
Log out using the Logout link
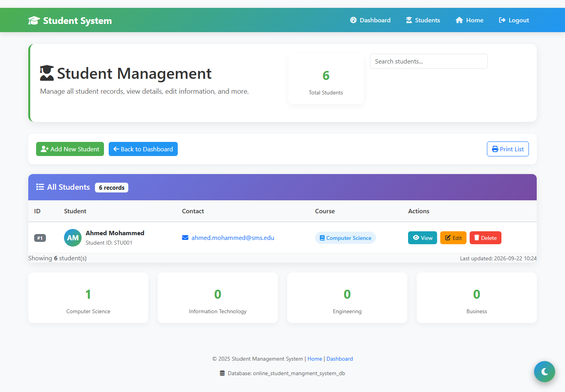(514, 20)
